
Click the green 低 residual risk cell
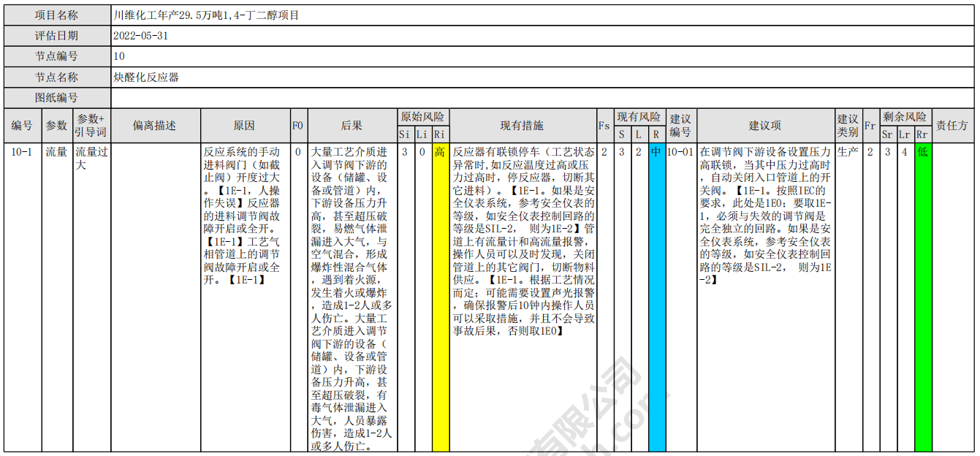tap(922, 297)
